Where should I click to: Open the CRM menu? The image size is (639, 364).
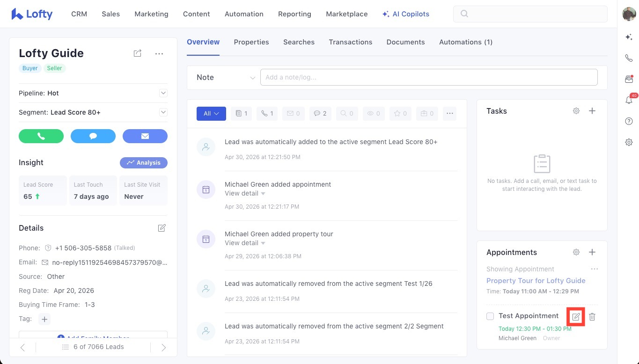click(x=79, y=14)
